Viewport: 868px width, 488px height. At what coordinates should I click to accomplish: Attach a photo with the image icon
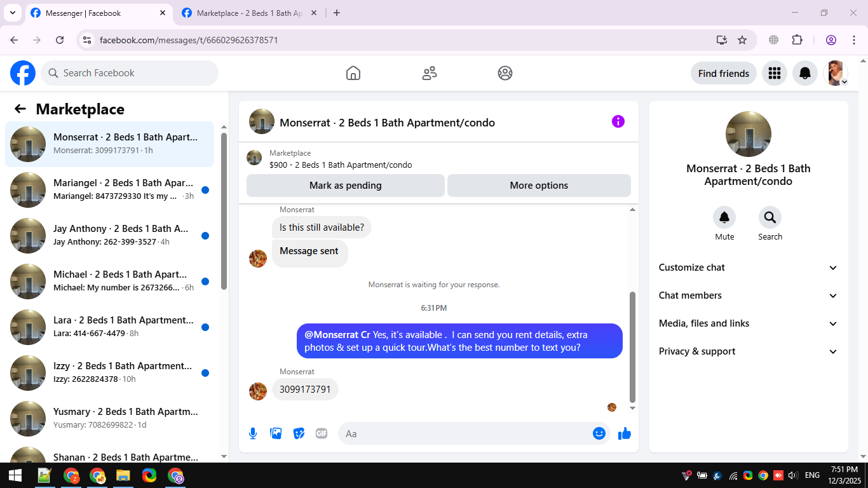tap(276, 433)
